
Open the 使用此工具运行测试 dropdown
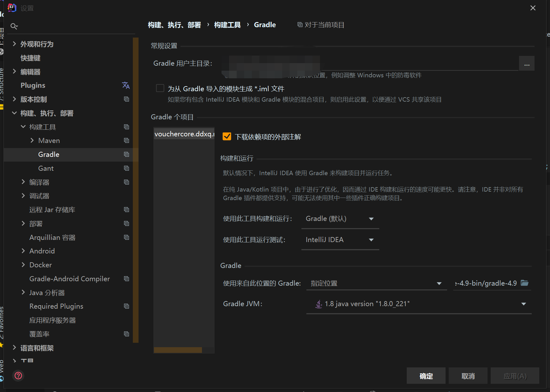coord(340,240)
